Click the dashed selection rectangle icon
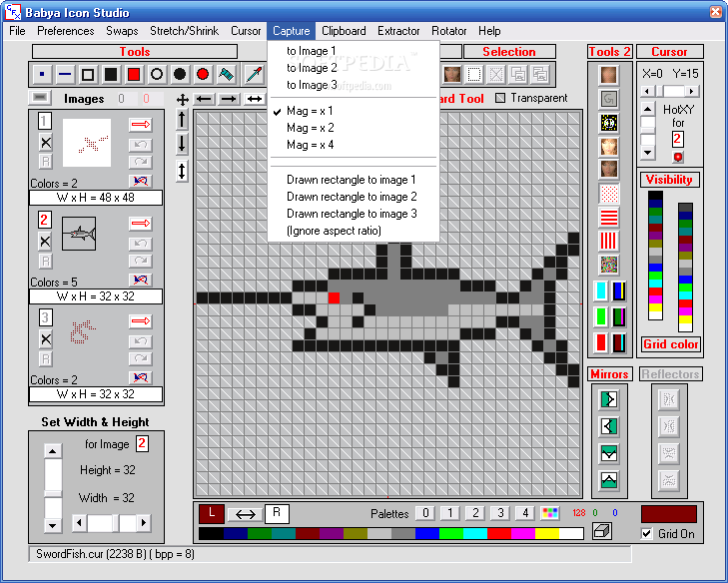Image resolution: width=728 pixels, height=583 pixels. (x=473, y=74)
